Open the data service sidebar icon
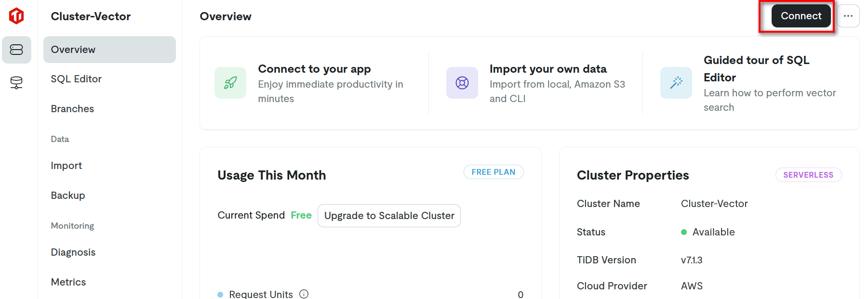 tap(16, 83)
